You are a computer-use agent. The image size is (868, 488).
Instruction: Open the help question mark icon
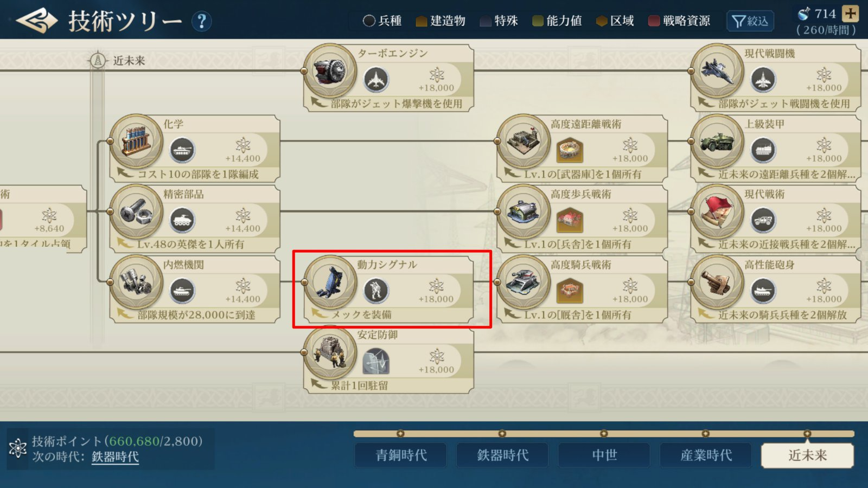[201, 22]
